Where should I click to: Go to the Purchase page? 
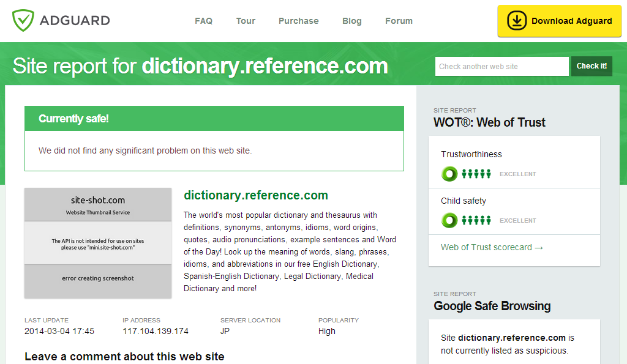pos(298,21)
